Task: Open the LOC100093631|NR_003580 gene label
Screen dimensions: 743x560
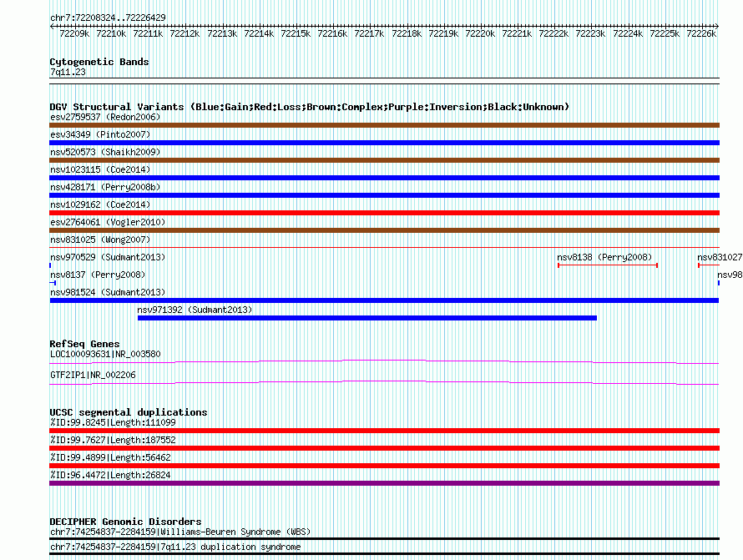Action: click(105, 355)
